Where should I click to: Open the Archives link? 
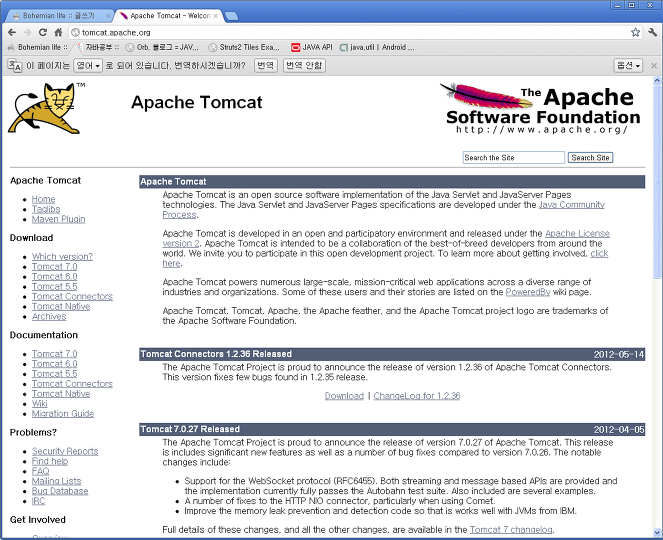pyautogui.click(x=49, y=317)
